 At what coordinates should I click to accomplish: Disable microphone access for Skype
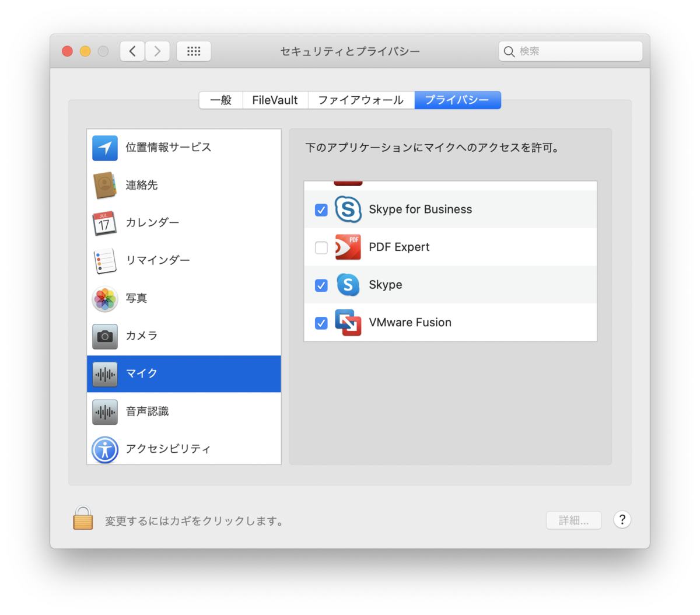coord(321,285)
